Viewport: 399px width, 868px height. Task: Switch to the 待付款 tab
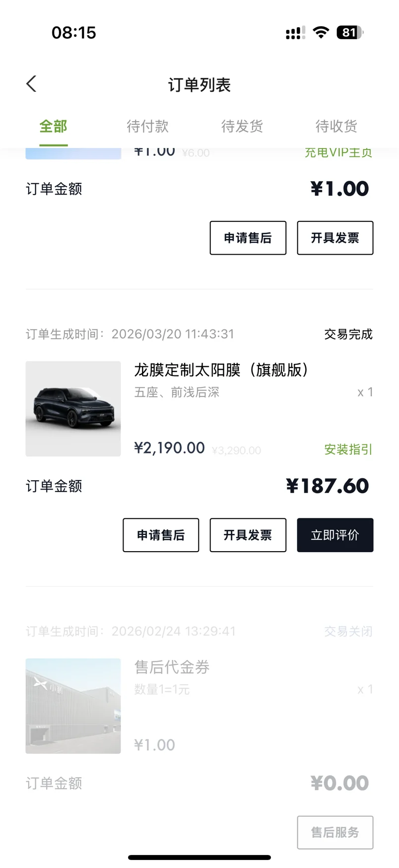[147, 127]
